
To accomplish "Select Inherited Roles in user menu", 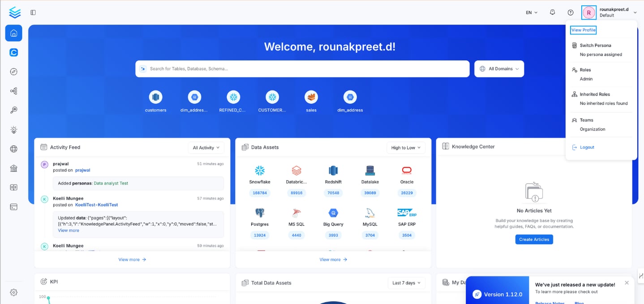I will [x=595, y=94].
